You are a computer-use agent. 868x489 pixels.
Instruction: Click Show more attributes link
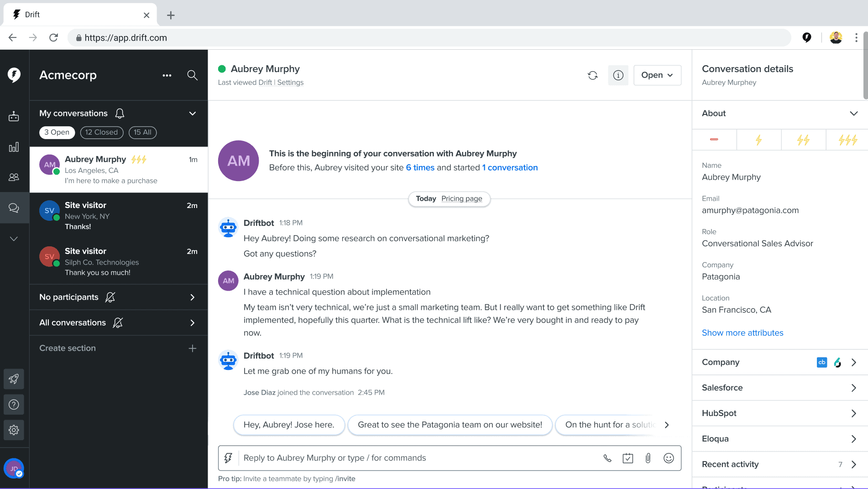click(x=743, y=333)
